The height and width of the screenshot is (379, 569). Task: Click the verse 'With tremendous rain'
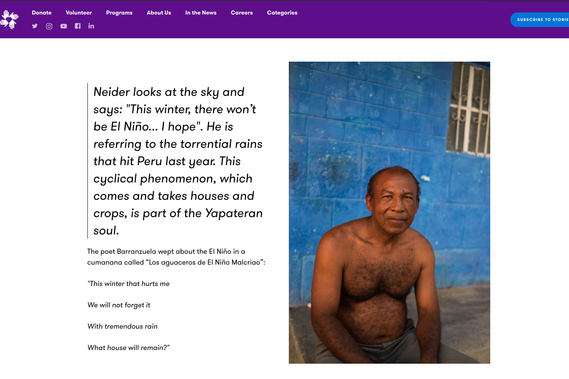coord(122,326)
